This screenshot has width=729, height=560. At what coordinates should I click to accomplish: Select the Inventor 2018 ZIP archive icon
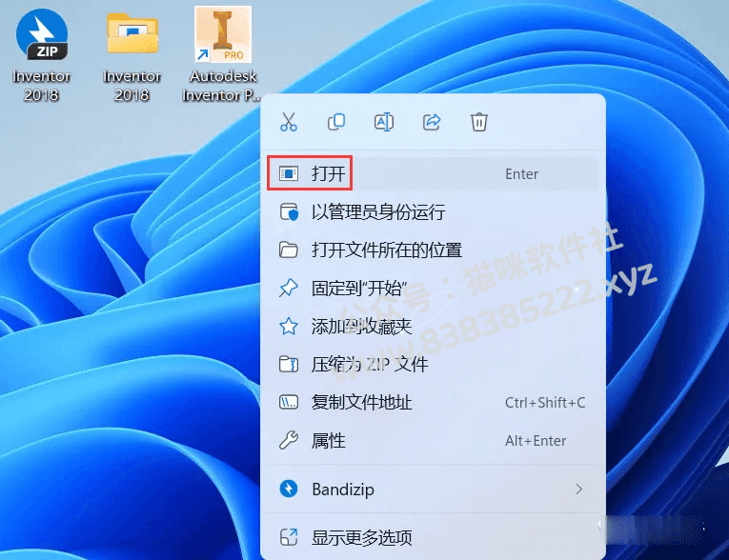(41, 55)
